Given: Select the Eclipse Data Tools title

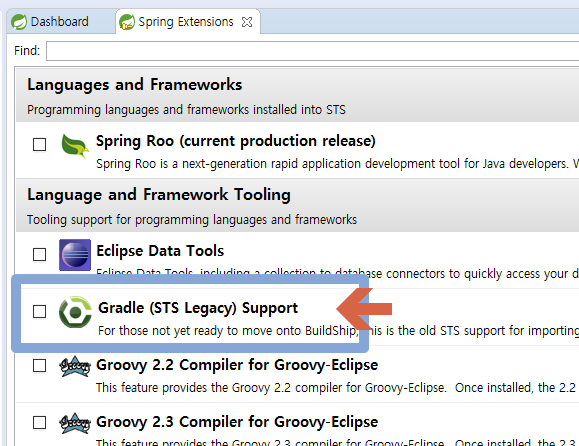Looking at the screenshot, I should click(x=160, y=251).
